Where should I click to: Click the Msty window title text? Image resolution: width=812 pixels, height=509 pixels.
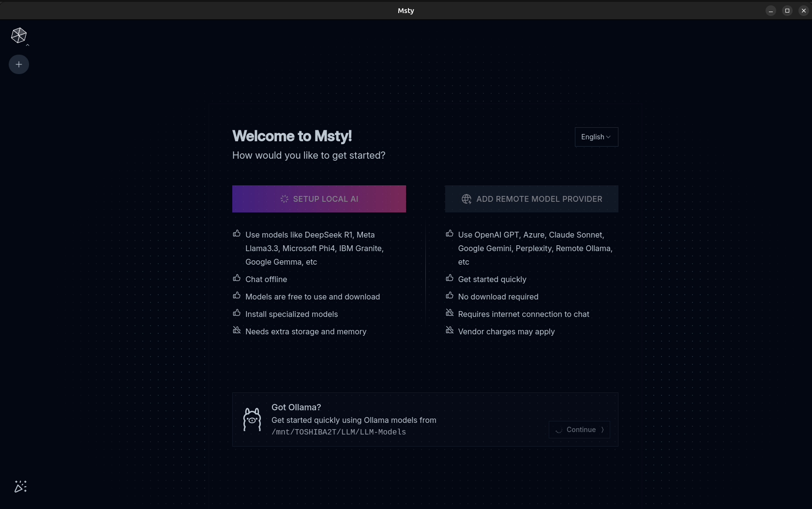click(406, 11)
